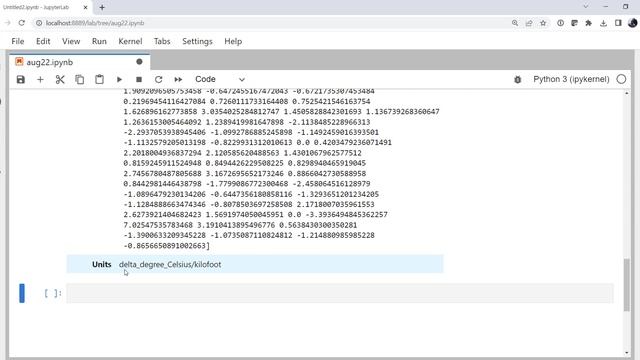This screenshot has height=360, width=640.
Task: Click the output value 1.626896162773858
Action: [160, 111]
